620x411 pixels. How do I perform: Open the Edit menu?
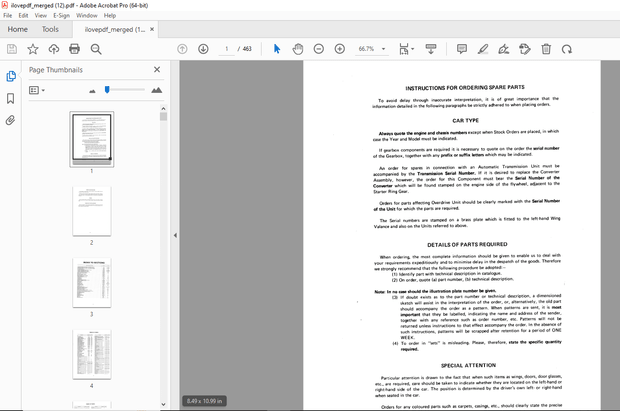pos(23,15)
